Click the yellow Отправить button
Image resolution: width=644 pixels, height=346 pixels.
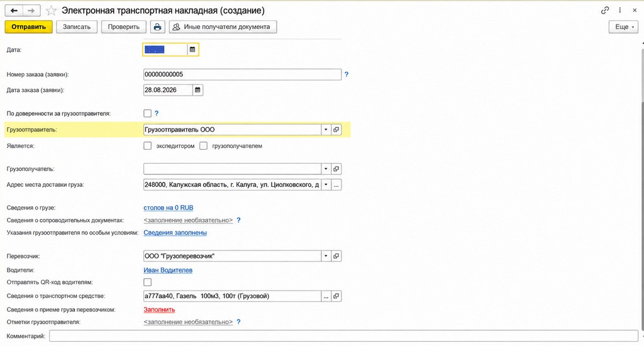pyautogui.click(x=29, y=26)
